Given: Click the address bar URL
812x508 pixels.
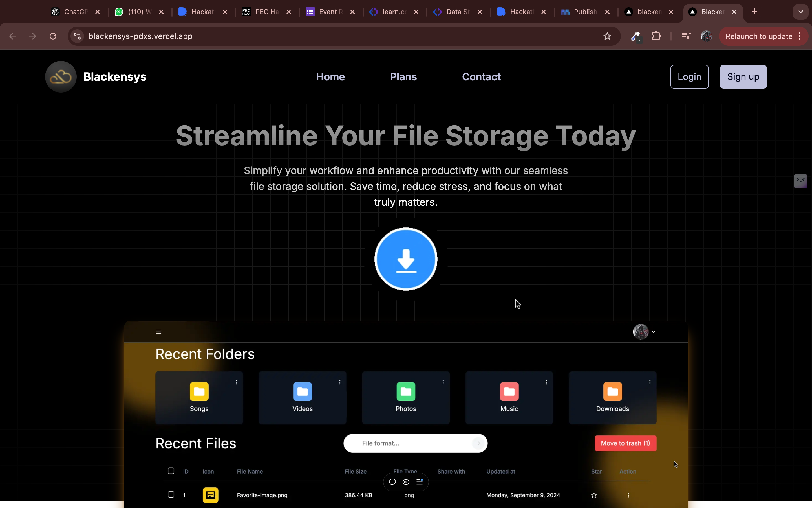Looking at the screenshot, I should (140, 36).
